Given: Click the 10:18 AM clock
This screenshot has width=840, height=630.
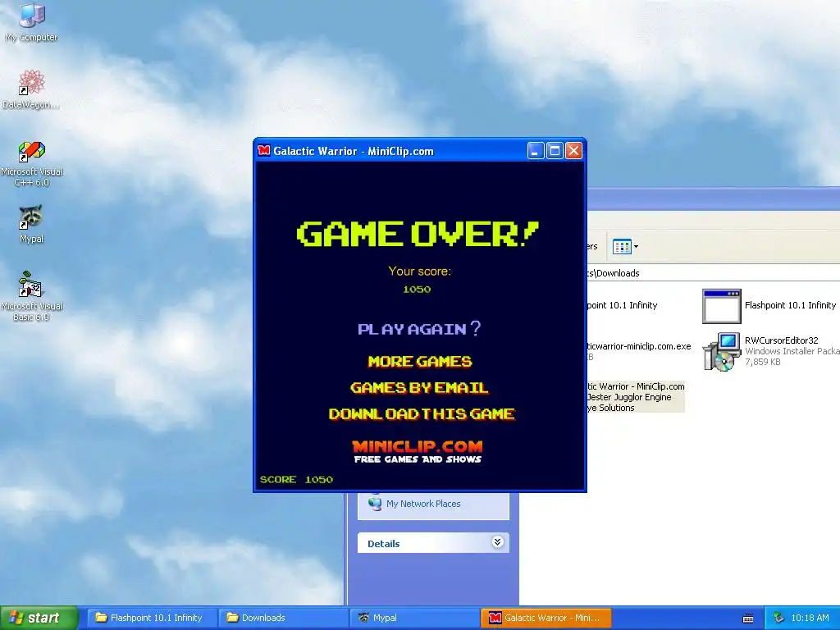Looking at the screenshot, I should click(810, 618).
